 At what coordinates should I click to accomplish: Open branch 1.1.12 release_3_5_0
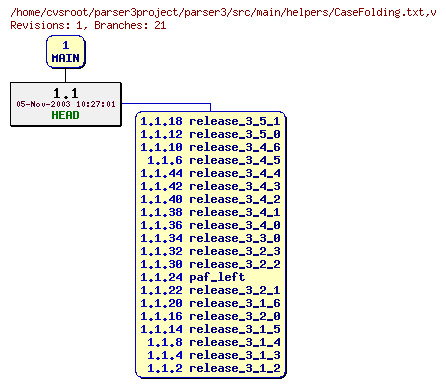coord(210,134)
